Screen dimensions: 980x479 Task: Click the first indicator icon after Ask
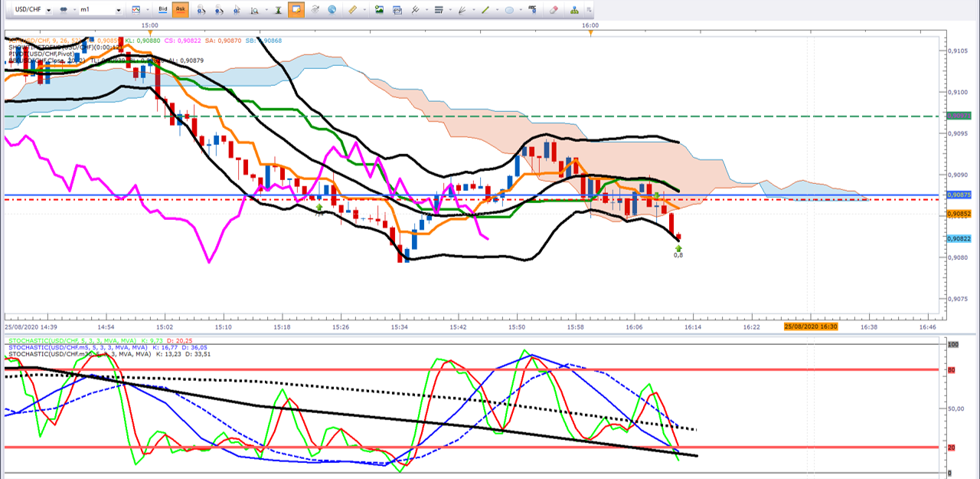(x=201, y=10)
